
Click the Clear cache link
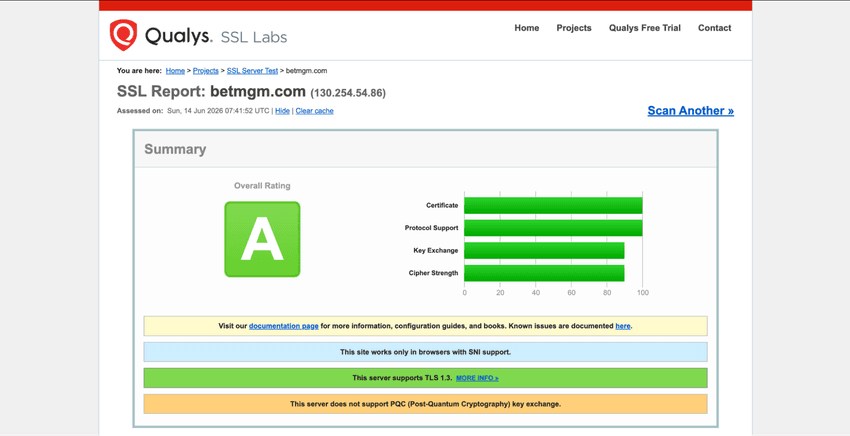tap(314, 111)
